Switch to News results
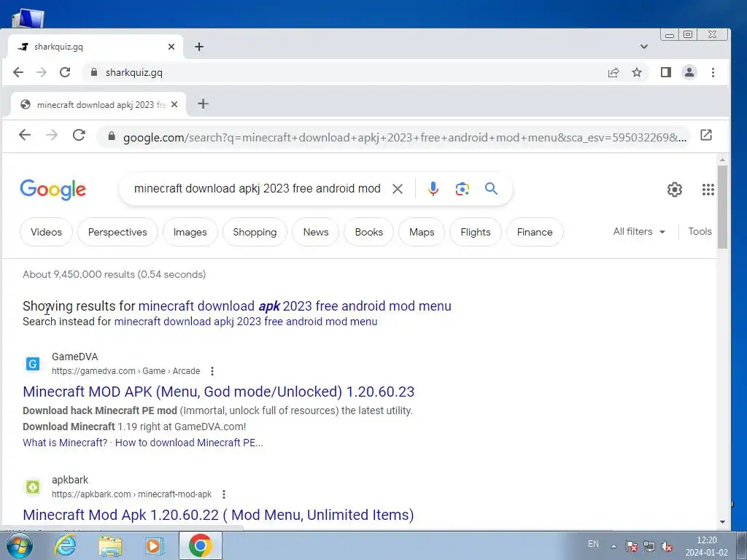The width and height of the screenshot is (747, 560). 316,232
